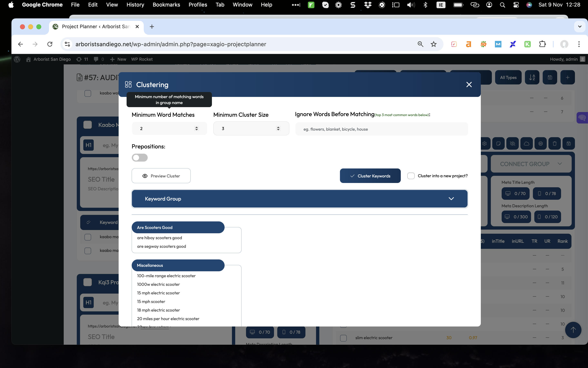Click the Clustering grid icon in header
The width and height of the screenshot is (588, 368).
tap(128, 84)
